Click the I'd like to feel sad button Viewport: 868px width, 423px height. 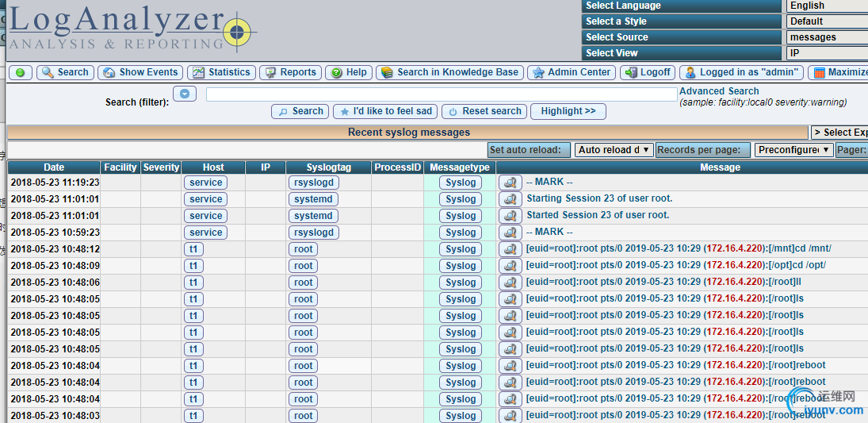385,111
